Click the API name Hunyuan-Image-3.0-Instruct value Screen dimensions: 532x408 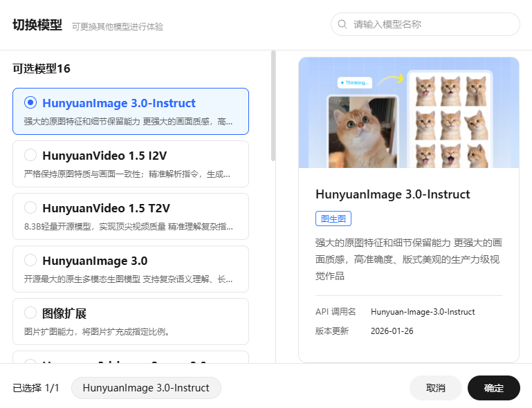[x=423, y=312]
